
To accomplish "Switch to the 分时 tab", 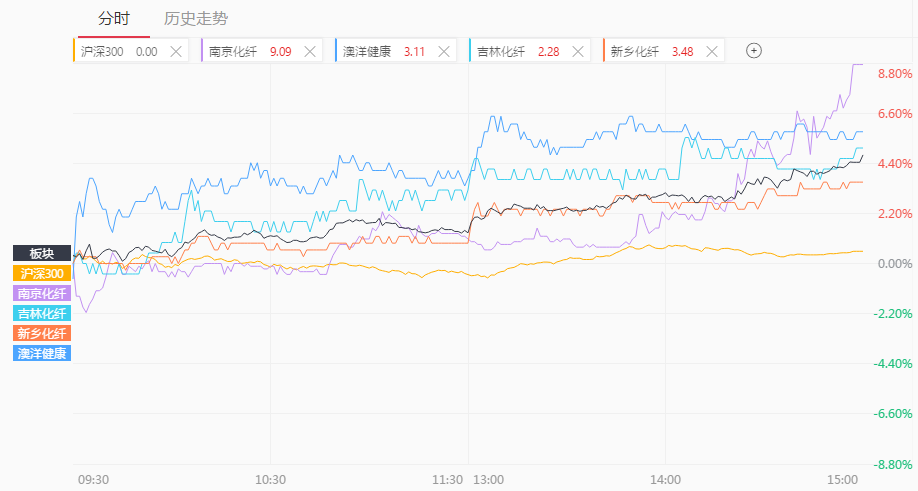I will click(114, 19).
